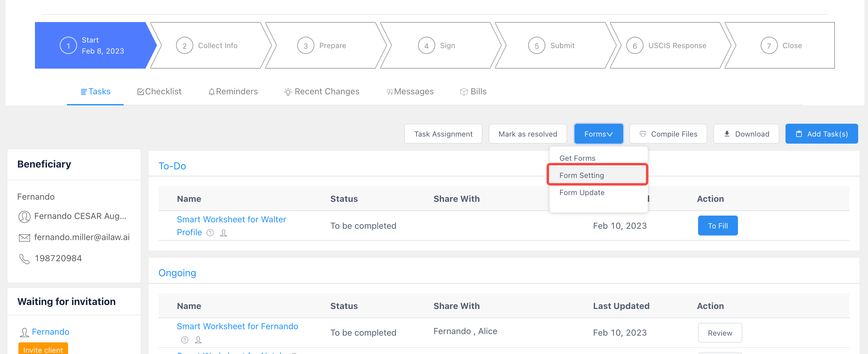The image size is (868, 354).
Task: Choose Get Forms menu entry
Action: pos(577,158)
